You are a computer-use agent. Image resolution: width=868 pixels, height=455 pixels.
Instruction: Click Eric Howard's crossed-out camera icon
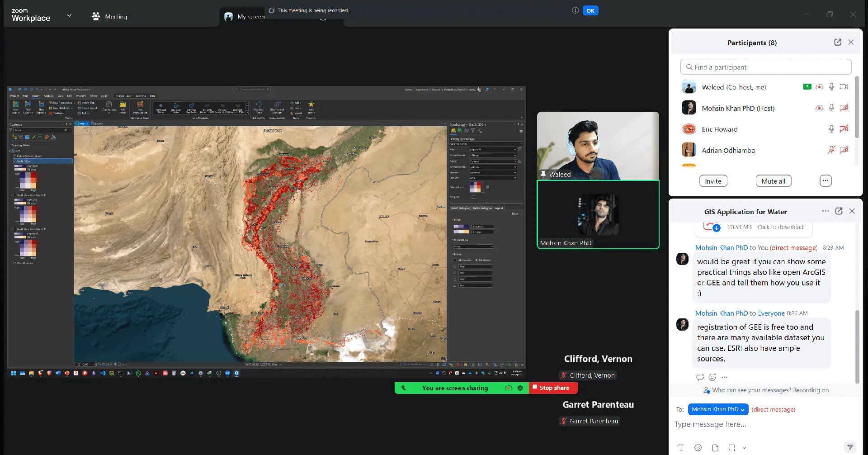click(x=844, y=129)
